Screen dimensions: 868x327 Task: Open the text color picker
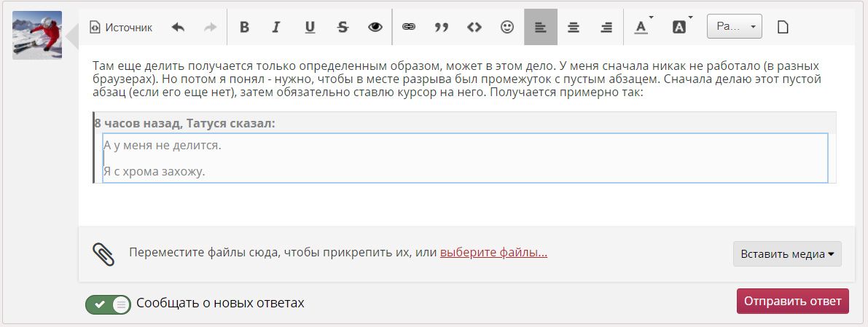click(x=641, y=28)
